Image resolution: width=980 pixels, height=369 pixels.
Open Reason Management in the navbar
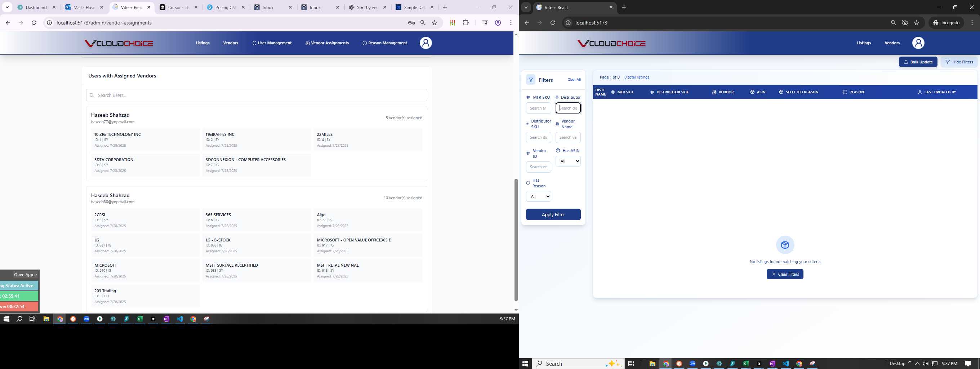[385, 43]
